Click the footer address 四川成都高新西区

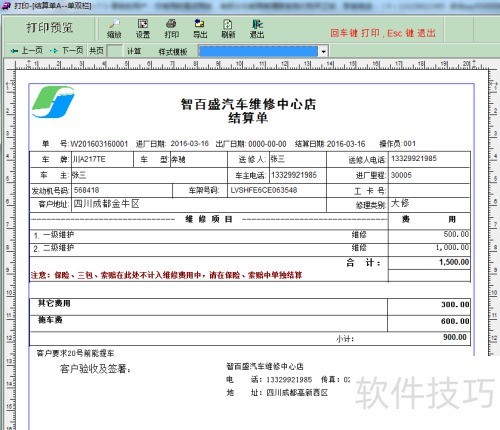tap(297, 393)
